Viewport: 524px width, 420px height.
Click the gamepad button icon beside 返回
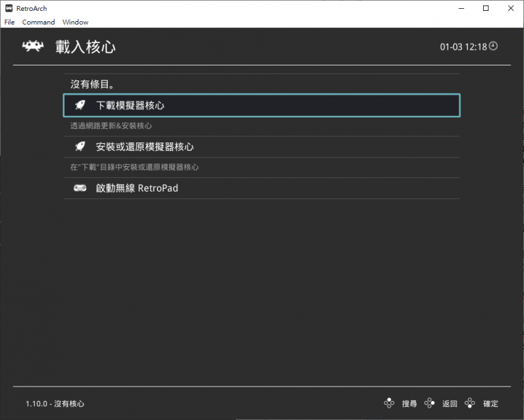pyautogui.click(x=429, y=403)
